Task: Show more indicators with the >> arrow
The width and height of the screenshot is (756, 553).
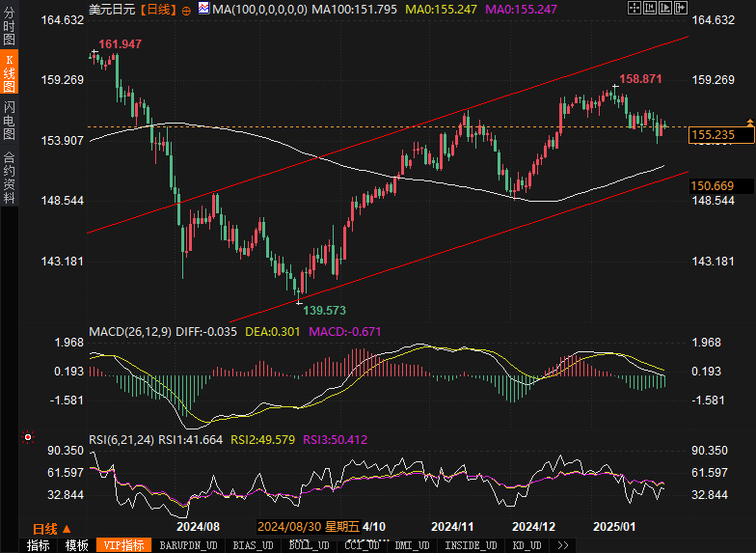Action: point(563,545)
